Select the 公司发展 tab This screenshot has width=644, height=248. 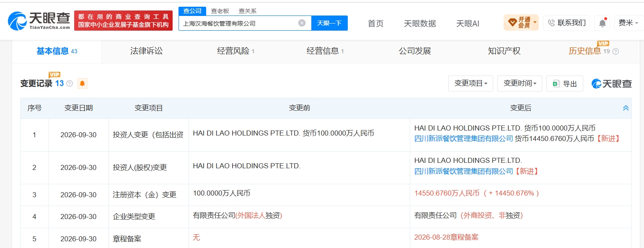click(414, 51)
